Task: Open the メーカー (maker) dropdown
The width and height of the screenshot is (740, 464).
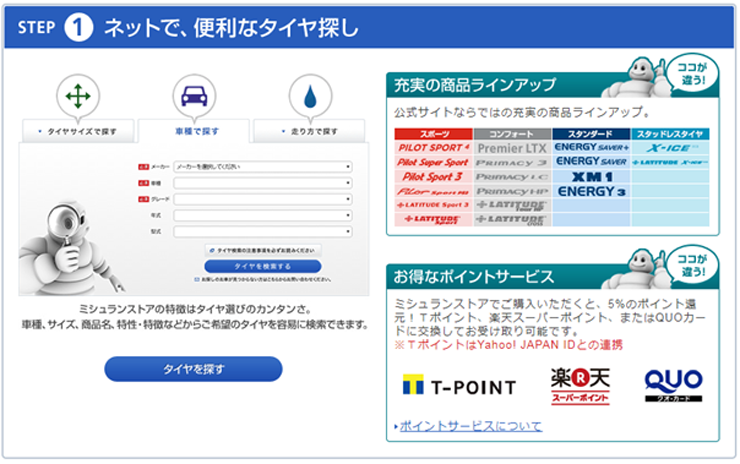Action: coord(262,167)
